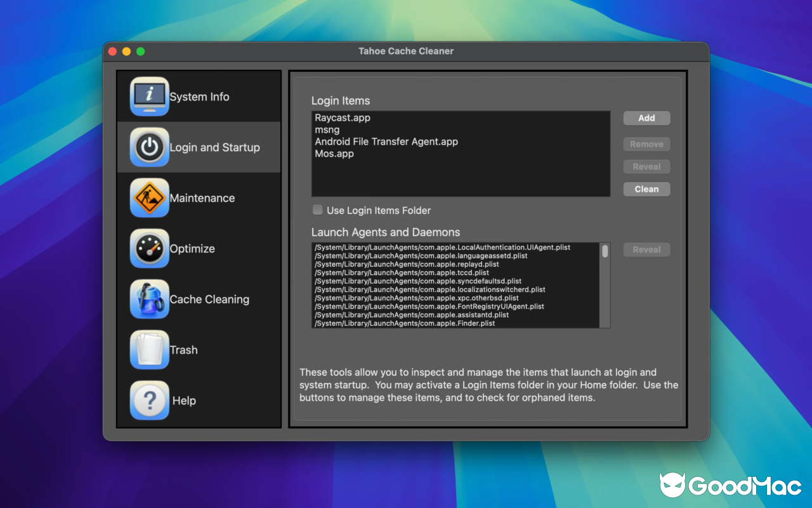This screenshot has width=812, height=508.
Task: Click Reveal next to the Login Items list
Action: (x=646, y=166)
